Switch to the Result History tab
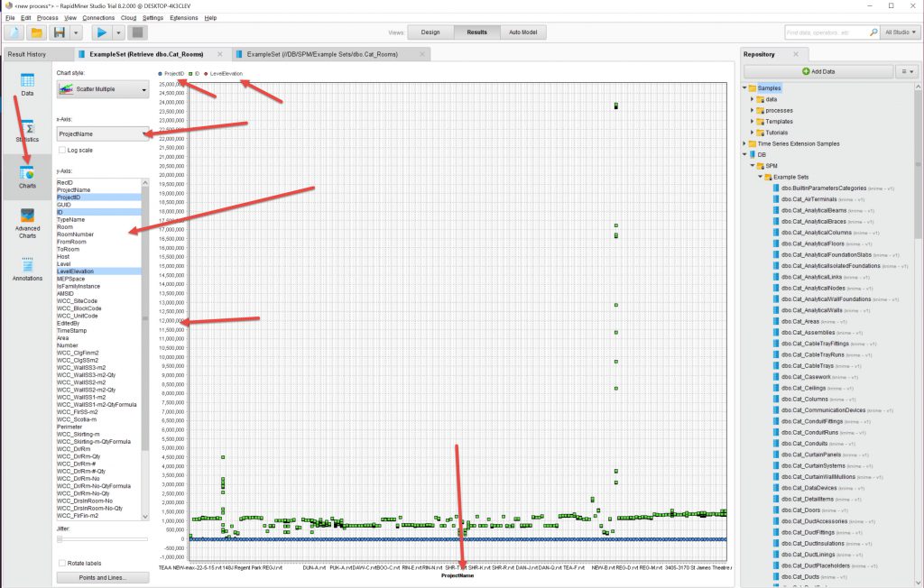The image size is (924, 588). coord(27,54)
